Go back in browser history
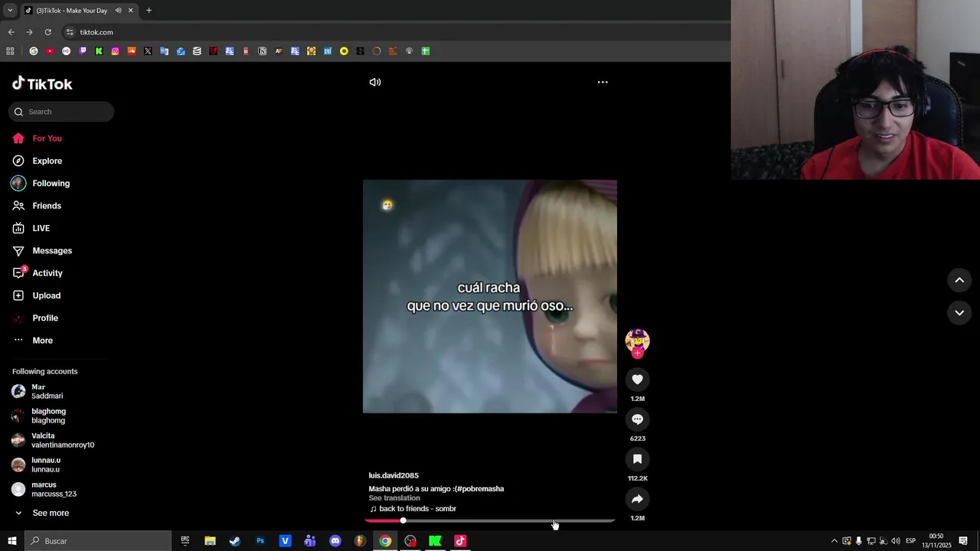Screen dimensions: 980x551 point(11,32)
